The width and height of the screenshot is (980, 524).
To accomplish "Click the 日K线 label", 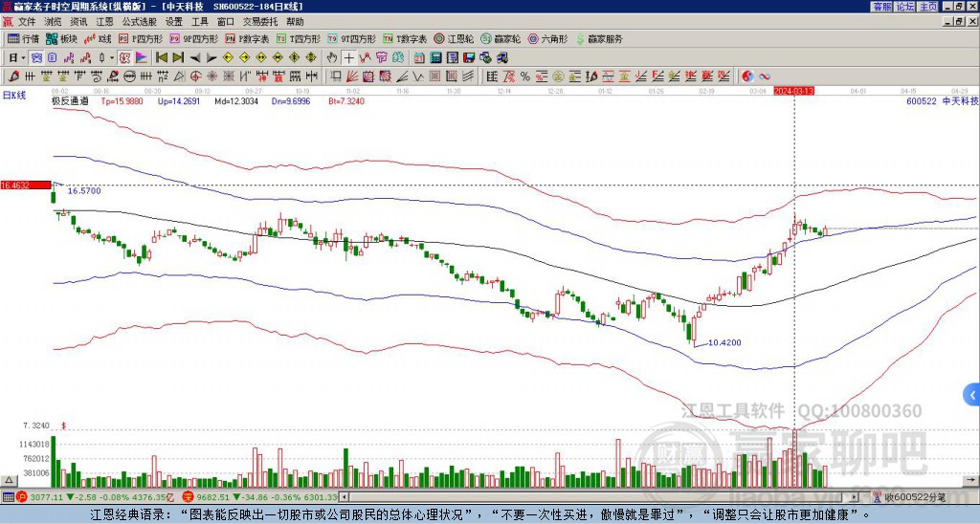I will point(14,96).
